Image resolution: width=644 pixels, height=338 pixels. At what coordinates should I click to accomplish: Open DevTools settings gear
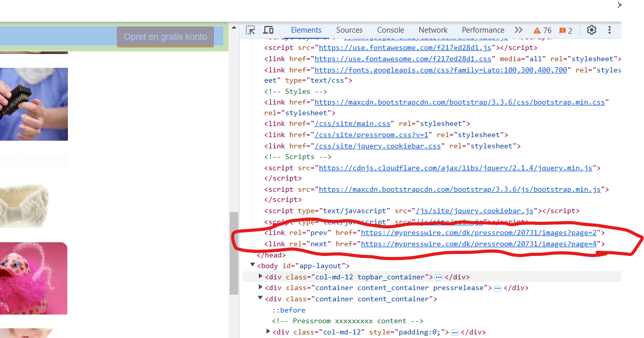[x=591, y=30]
